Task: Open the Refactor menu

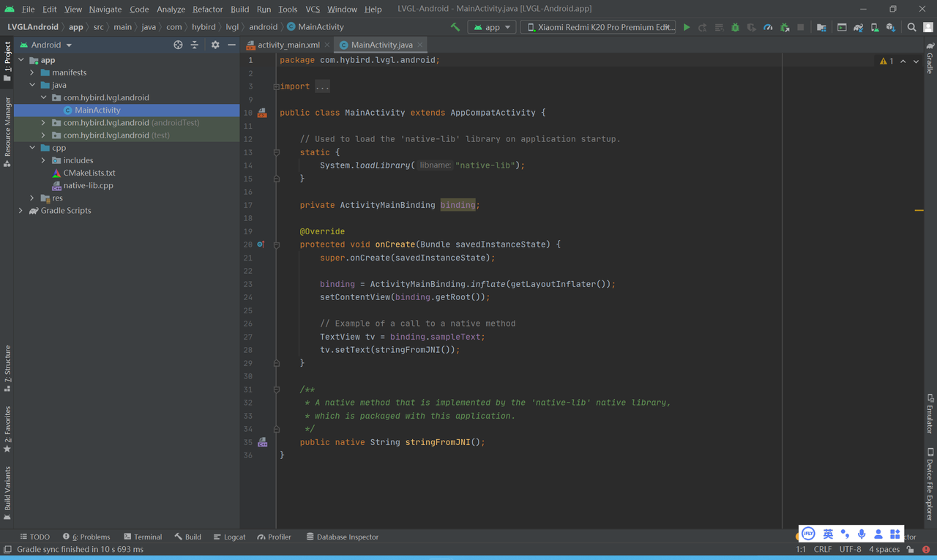Action: [207, 9]
